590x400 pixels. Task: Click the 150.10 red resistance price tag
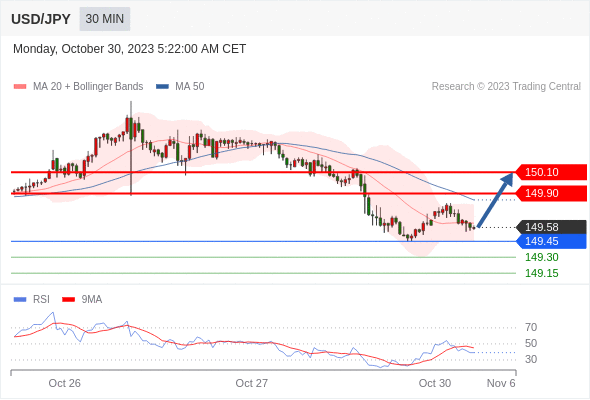tap(551, 172)
